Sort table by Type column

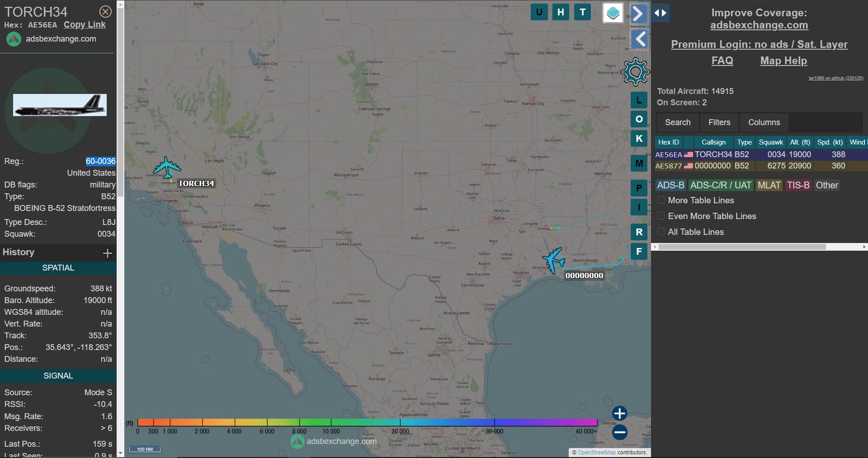click(744, 142)
